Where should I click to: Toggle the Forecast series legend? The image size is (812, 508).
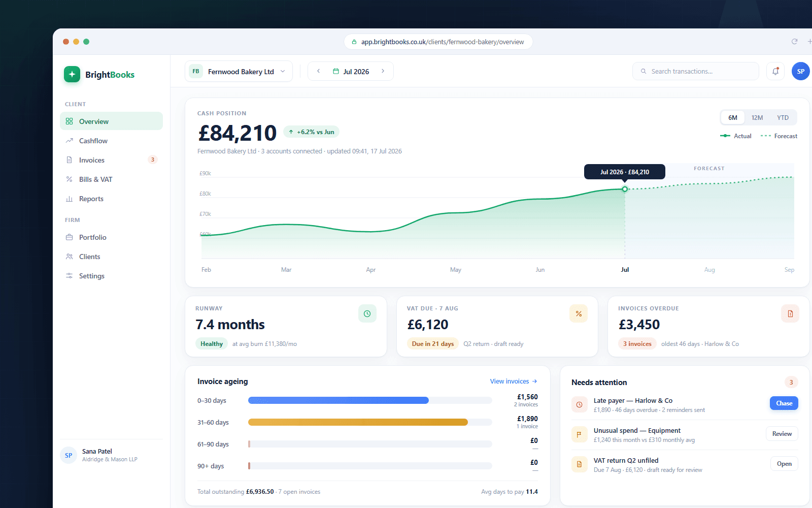coord(779,136)
